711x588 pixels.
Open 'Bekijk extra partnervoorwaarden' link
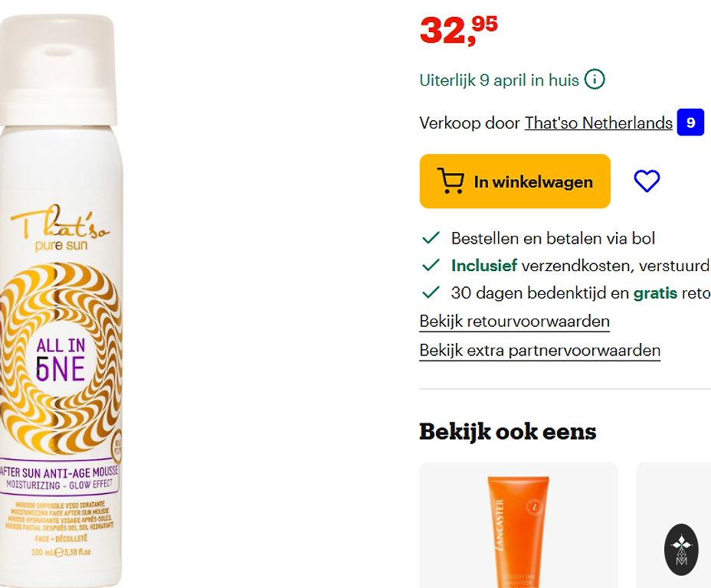click(539, 351)
